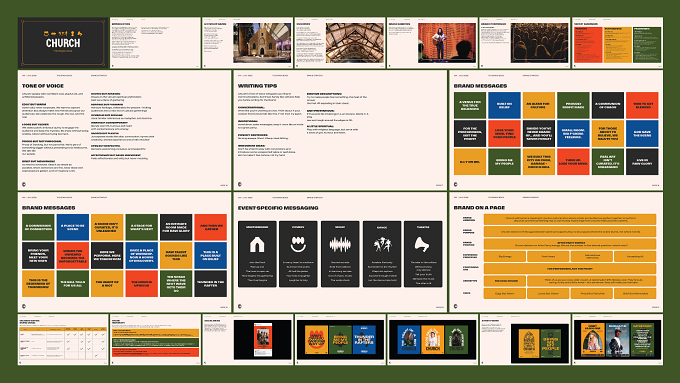This screenshot has height=383, width=680.
Task: Open the slide with yellow, green, blue posters
Action: [x=340, y=339]
